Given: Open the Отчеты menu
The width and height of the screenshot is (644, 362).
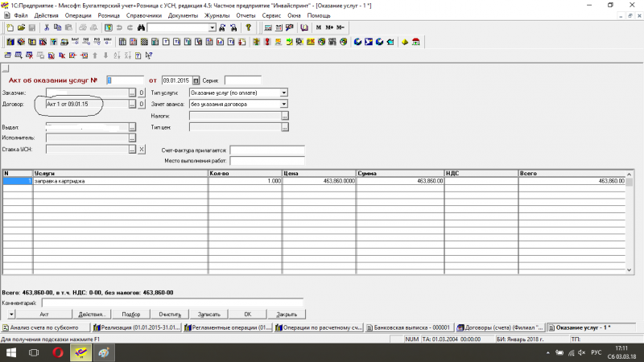Looking at the screenshot, I should click(246, 15).
